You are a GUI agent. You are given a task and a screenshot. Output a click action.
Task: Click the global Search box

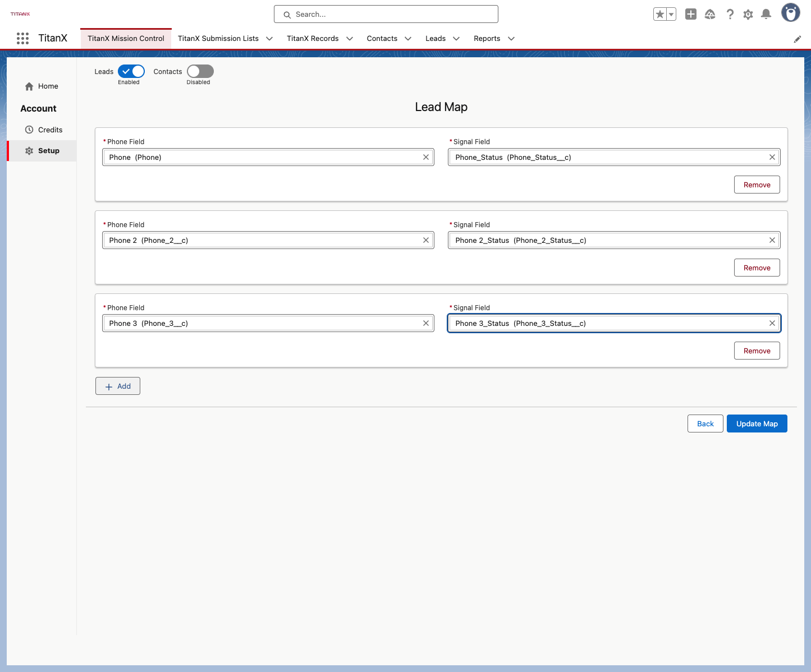386,14
